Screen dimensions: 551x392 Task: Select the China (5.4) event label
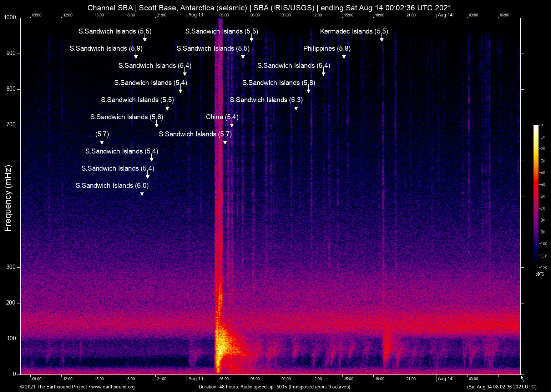pos(222,117)
